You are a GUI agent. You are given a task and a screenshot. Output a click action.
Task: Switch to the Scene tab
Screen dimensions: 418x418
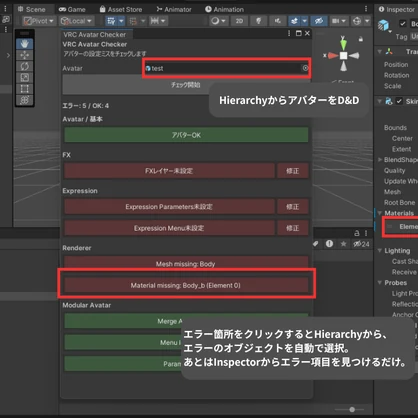[32, 9]
